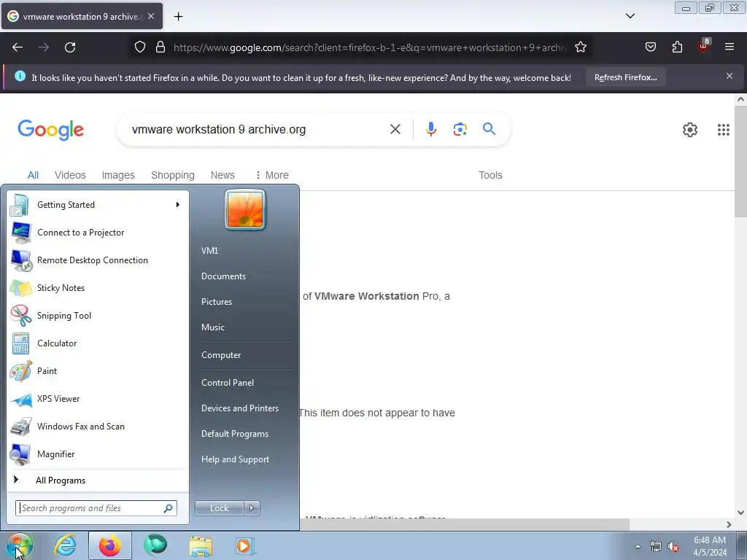Open Google apps grid
This screenshot has width=747, height=560.
coord(723,130)
